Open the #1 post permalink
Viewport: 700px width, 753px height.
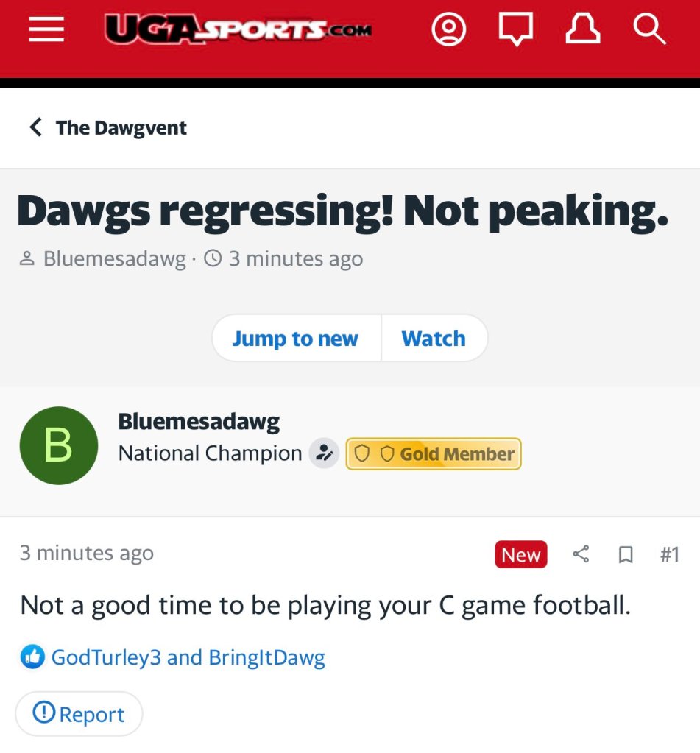coord(669,554)
